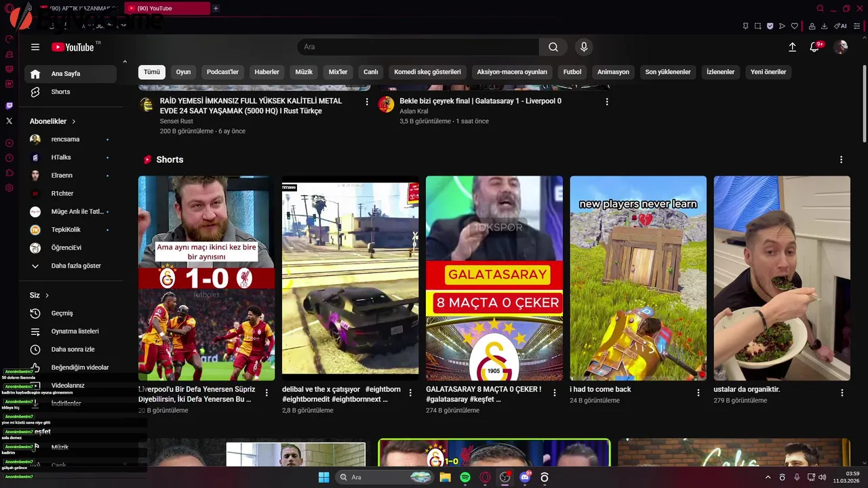Click the page vertical scrollbar
This screenshot has height=488, width=868.
point(864,104)
